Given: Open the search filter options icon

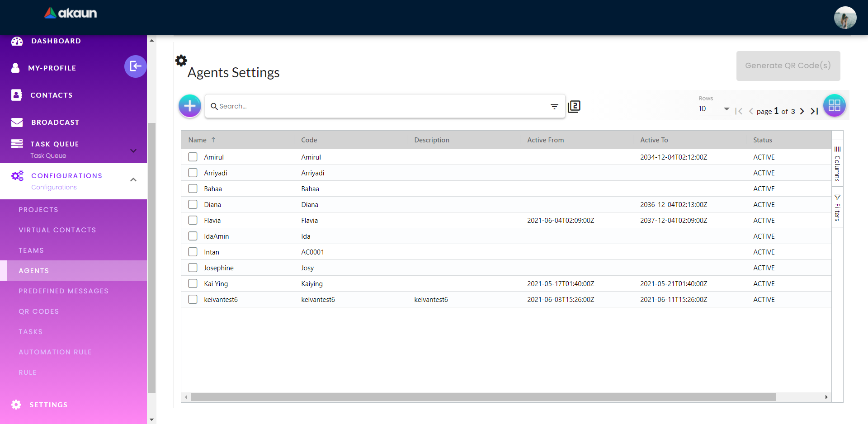Looking at the screenshot, I should 554,106.
